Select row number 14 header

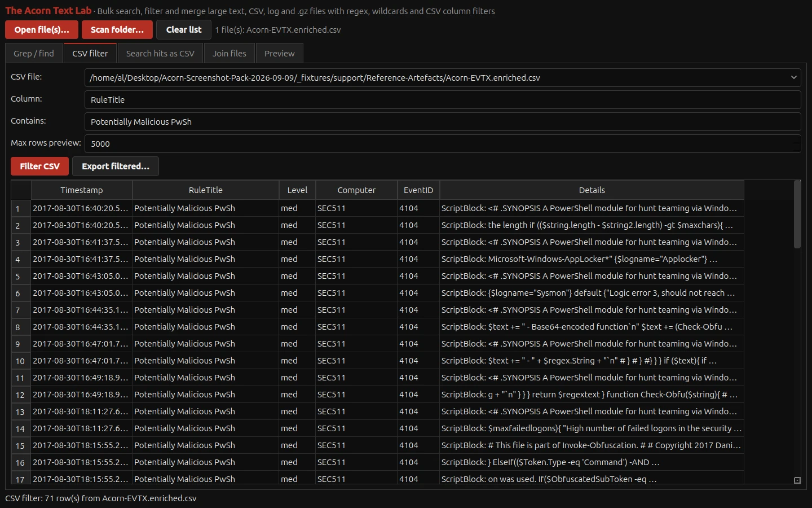pos(21,428)
